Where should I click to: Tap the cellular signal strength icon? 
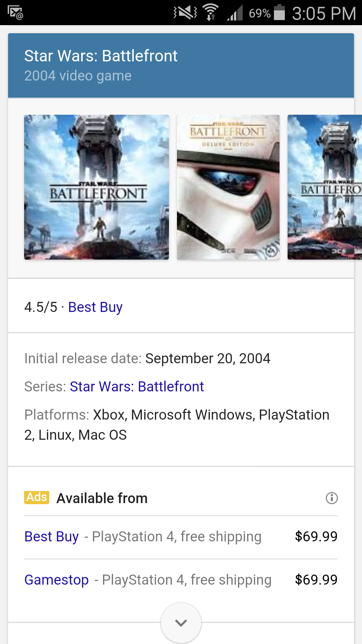(x=235, y=13)
